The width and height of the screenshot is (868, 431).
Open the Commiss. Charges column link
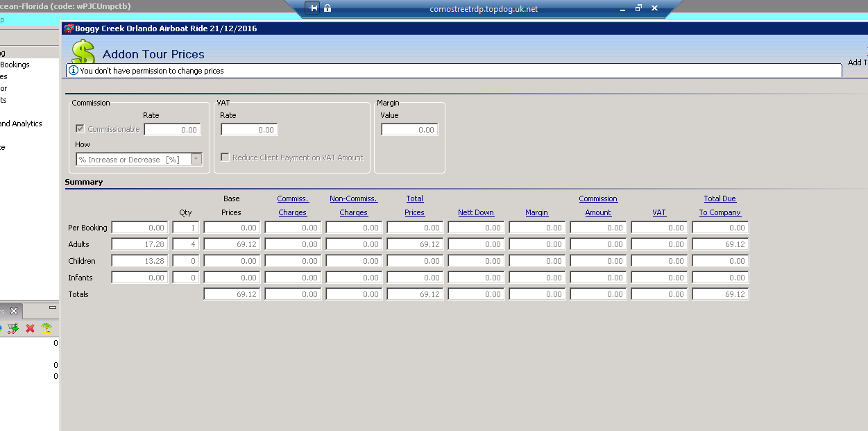coord(293,205)
